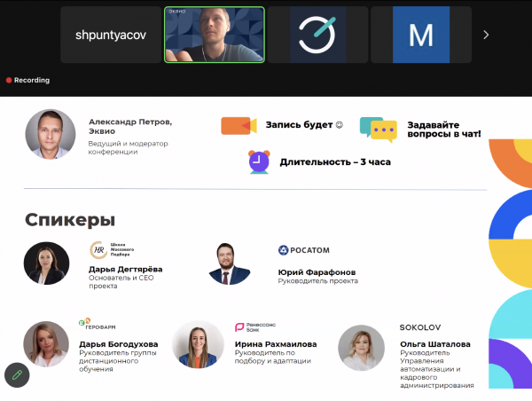Click the purple alarm clock icon

click(259, 162)
